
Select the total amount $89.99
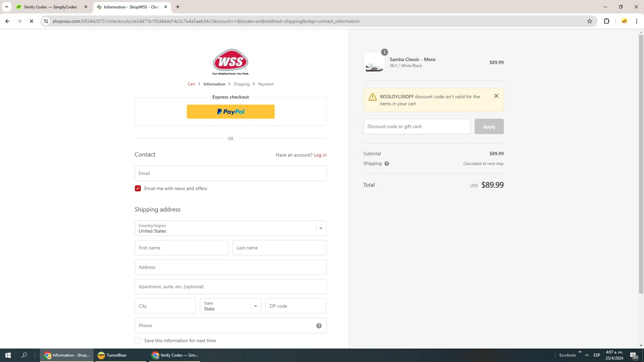(x=492, y=185)
